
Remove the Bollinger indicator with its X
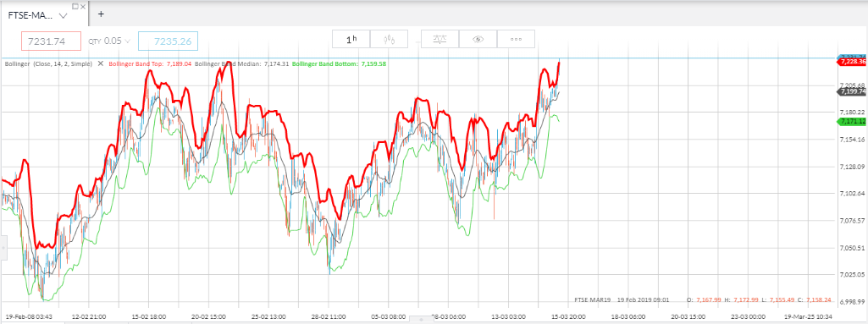pyautogui.click(x=101, y=63)
